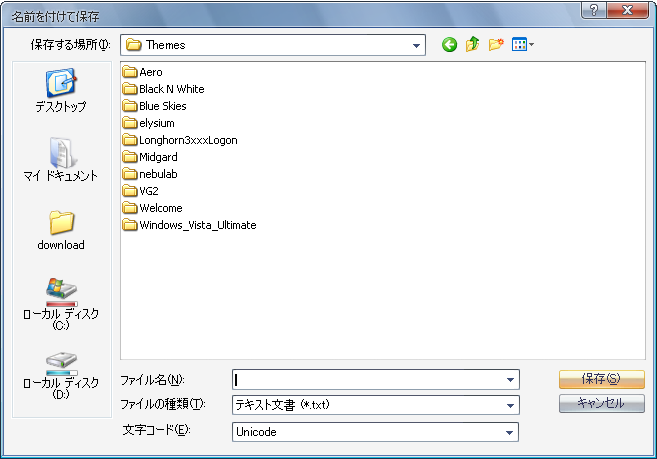Viewport: 657px width, 459px height.
Task: Click the help question mark button
Action: point(593,10)
